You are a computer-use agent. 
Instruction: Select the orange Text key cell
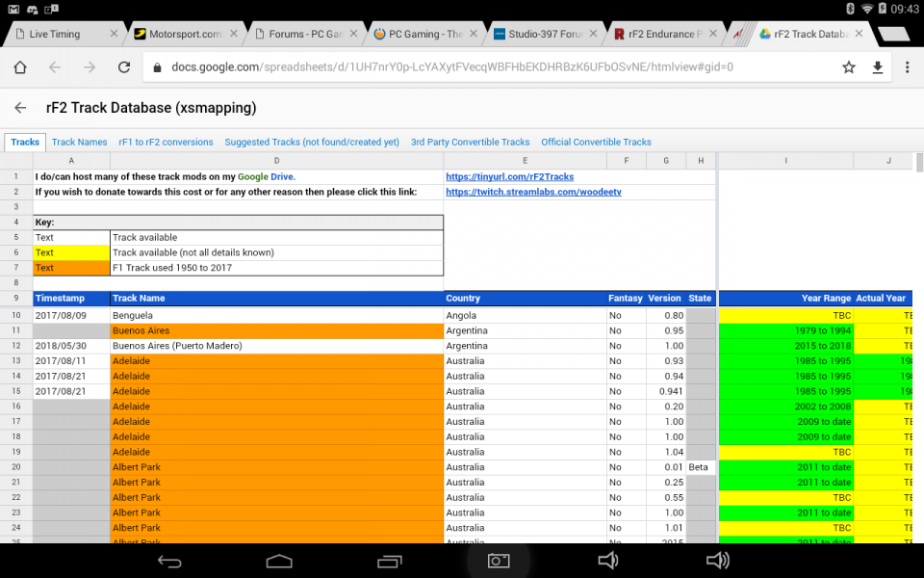click(x=71, y=268)
